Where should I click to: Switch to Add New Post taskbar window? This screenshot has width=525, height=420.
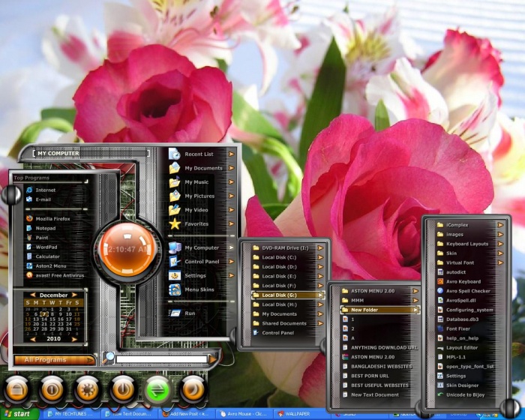pos(186,414)
